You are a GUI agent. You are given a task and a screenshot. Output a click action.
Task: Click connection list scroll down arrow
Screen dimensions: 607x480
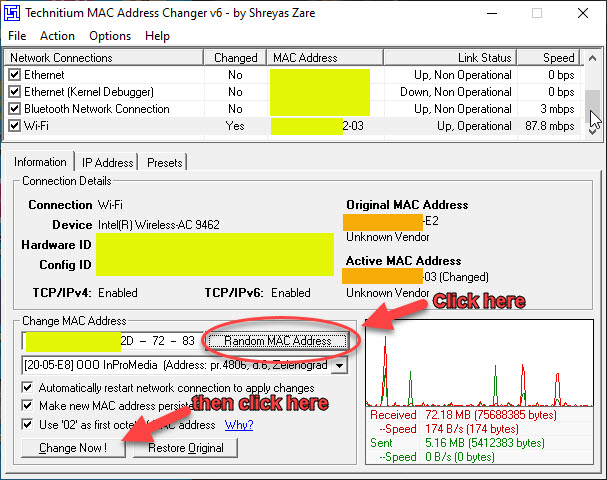pos(592,132)
